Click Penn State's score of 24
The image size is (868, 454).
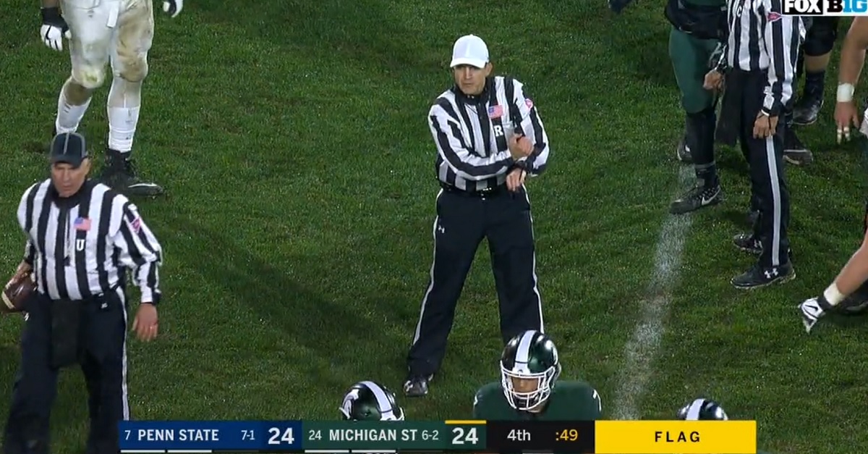[x=281, y=436]
